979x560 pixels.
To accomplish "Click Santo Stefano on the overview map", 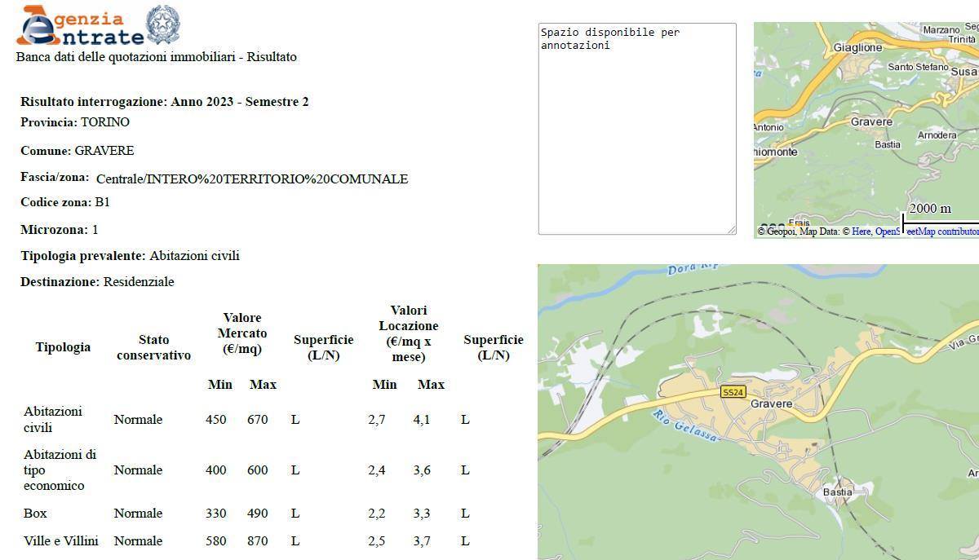I will tap(918, 67).
